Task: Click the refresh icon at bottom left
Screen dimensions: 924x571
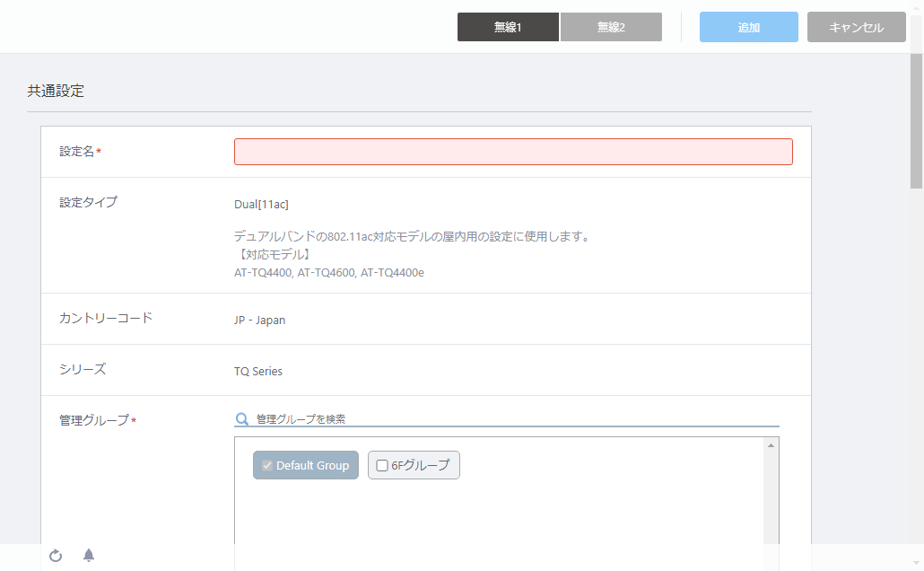Action: pyautogui.click(x=56, y=556)
